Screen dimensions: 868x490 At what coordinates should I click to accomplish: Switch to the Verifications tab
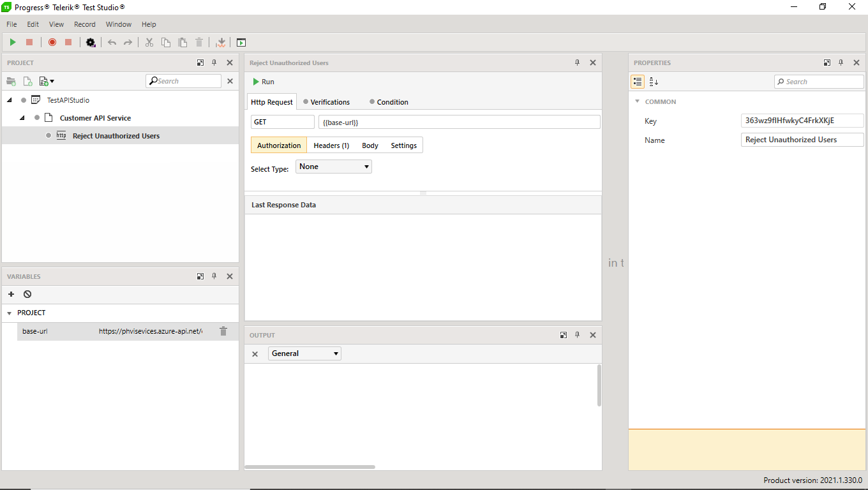click(x=326, y=102)
